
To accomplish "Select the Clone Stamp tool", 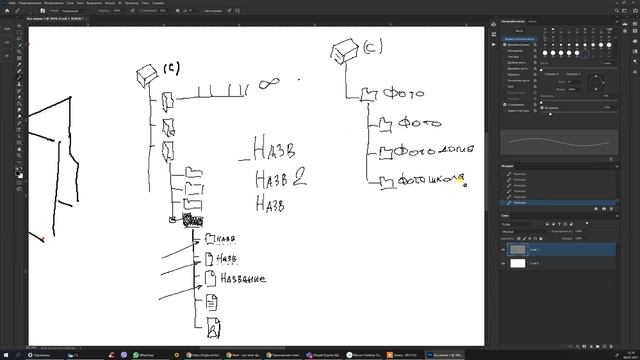I will click(x=19, y=84).
